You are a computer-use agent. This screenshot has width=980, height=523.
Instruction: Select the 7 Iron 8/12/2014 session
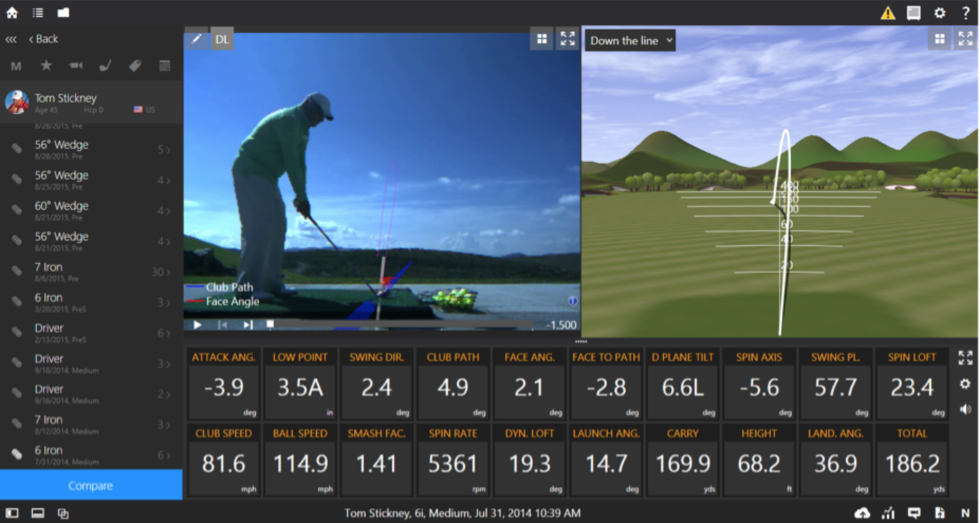[91, 425]
